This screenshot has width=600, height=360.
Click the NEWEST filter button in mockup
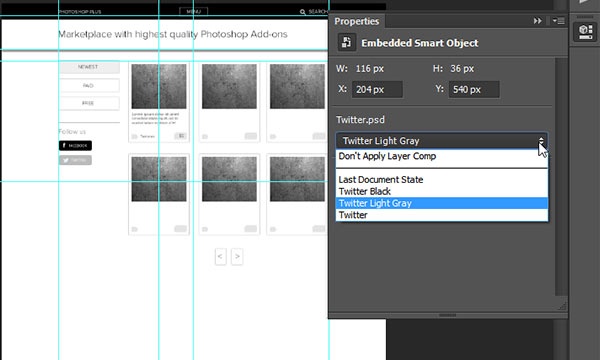click(89, 67)
